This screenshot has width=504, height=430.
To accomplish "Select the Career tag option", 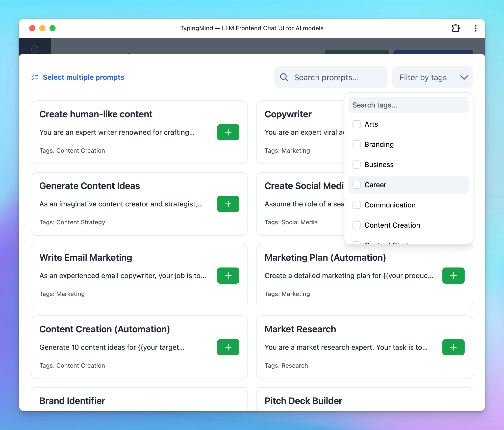I will pyautogui.click(x=375, y=185).
